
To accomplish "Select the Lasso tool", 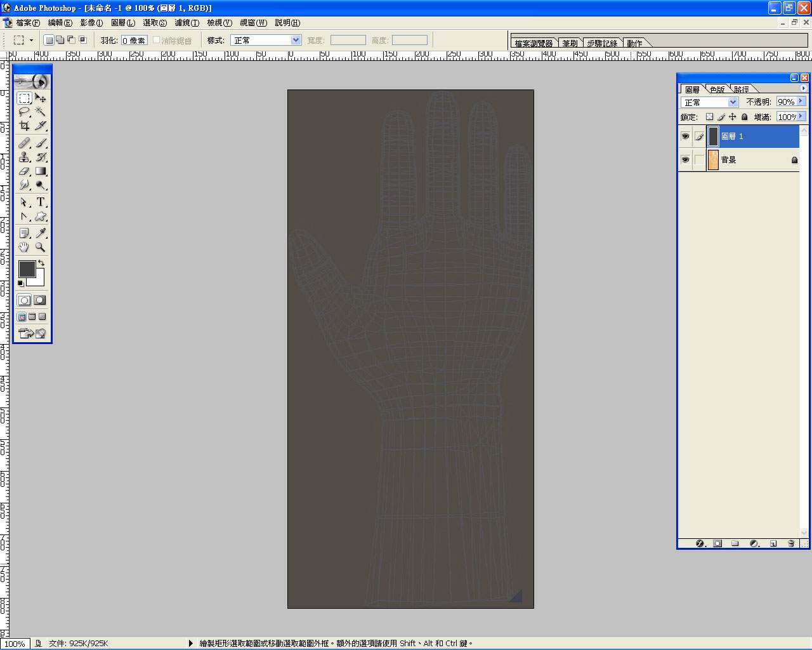I will click(x=24, y=112).
